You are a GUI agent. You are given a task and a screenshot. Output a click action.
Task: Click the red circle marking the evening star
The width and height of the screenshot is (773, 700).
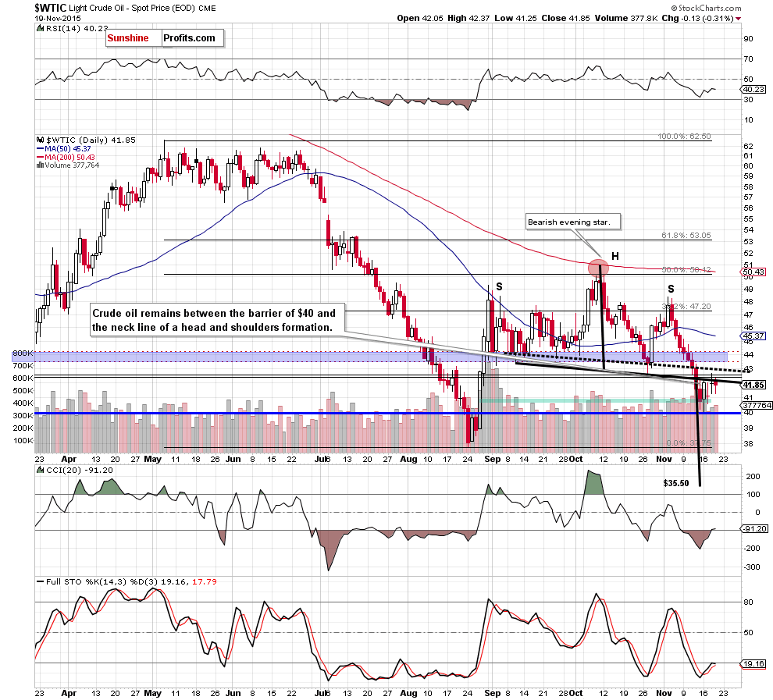[x=598, y=268]
